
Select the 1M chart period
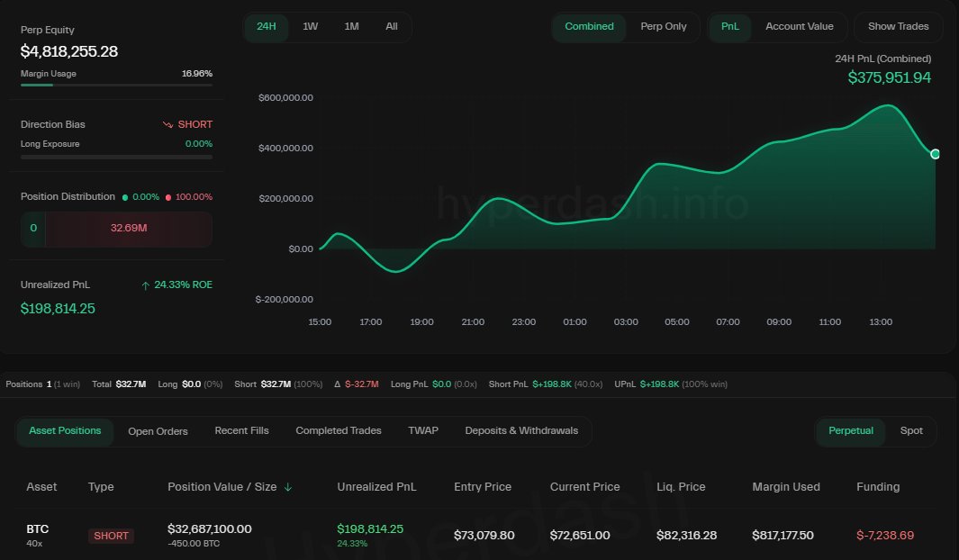pos(351,27)
